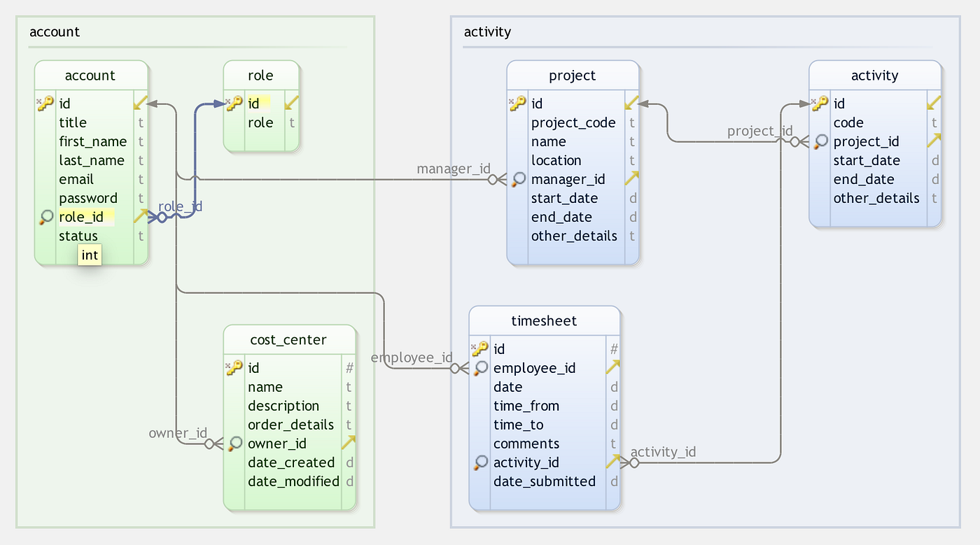This screenshot has width=980, height=545.
Task: Select the activity schema group label
Action: 488,32
